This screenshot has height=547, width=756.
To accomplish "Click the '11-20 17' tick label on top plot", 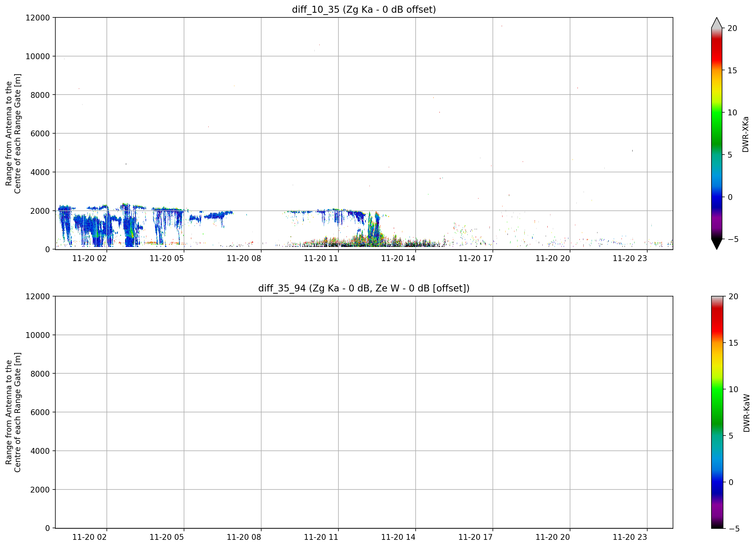I will [x=475, y=259].
